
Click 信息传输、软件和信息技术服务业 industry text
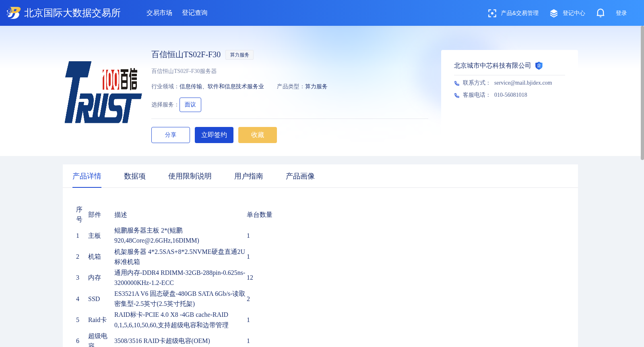(x=222, y=86)
